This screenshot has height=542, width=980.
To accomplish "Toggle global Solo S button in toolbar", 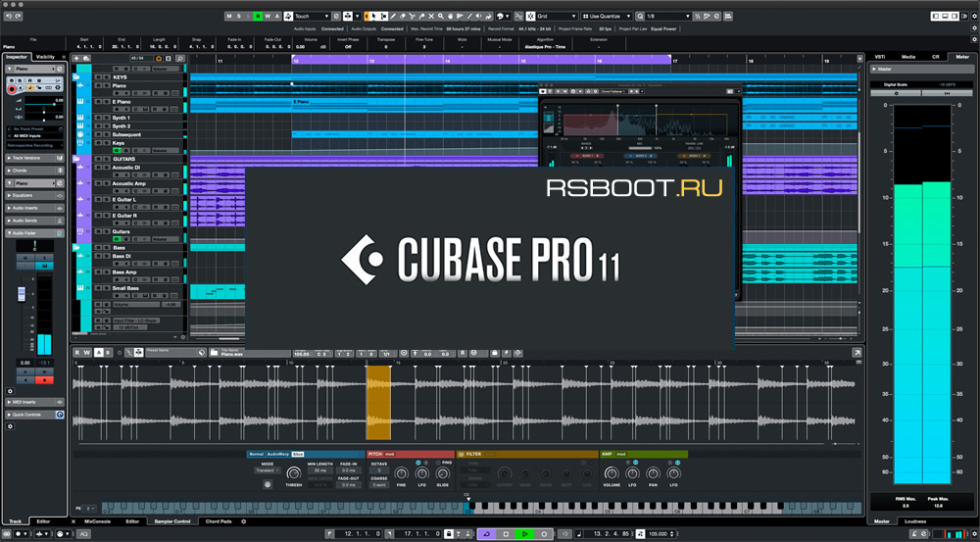I will tap(239, 17).
